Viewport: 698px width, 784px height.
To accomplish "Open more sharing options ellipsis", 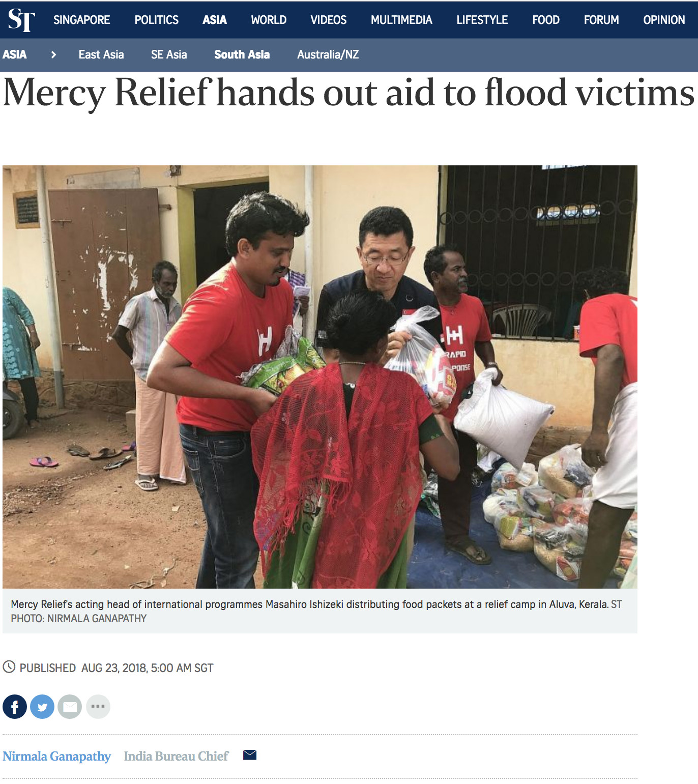I will [x=98, y=707].
